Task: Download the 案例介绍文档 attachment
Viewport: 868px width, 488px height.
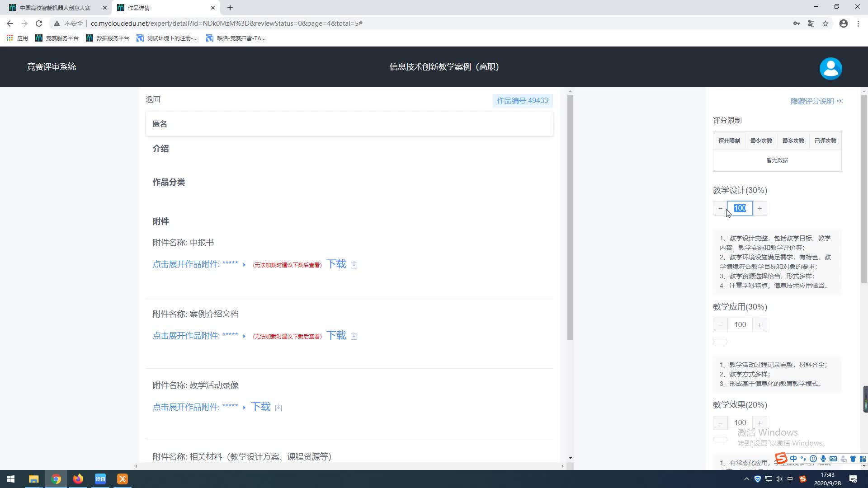Action: pyautogui.click(x=336, y=336)
